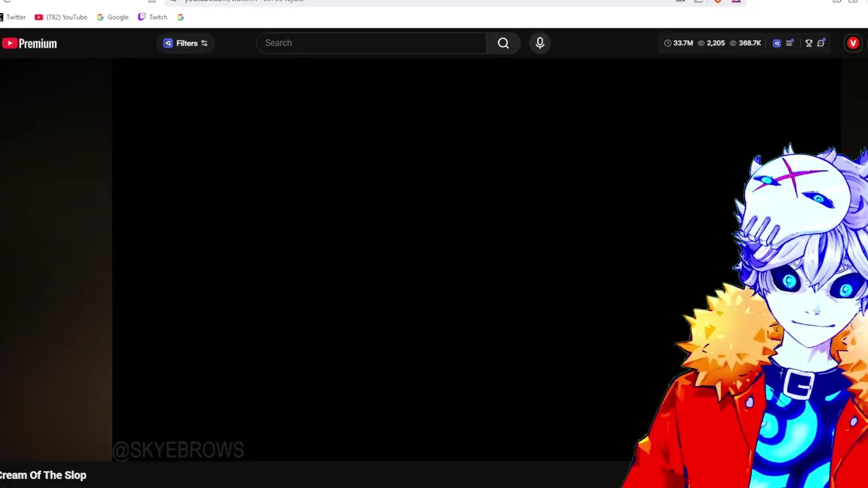Open the red V account avatar

click(x=853, y=43)
